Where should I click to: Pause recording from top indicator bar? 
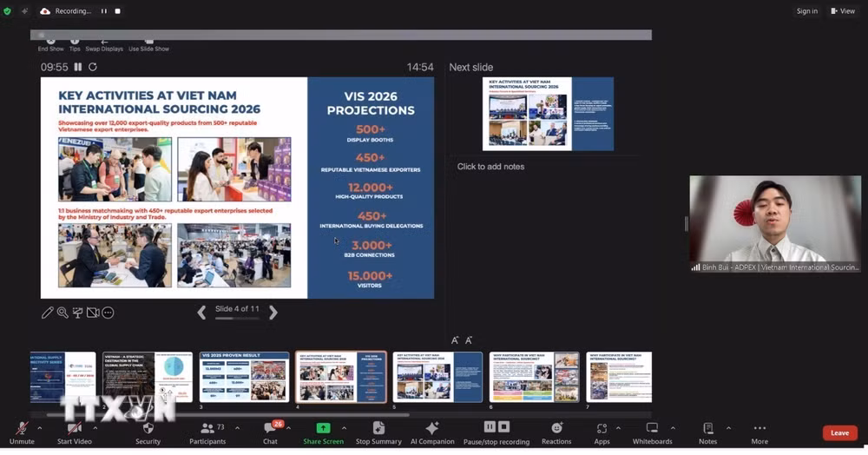coord(103,11)
